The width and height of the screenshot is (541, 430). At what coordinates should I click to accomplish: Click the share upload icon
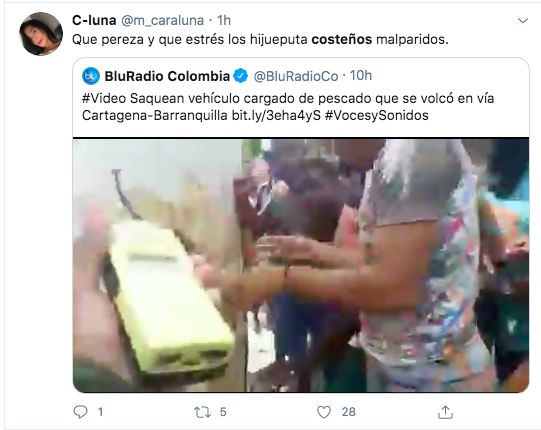click(x=445, y=412)
